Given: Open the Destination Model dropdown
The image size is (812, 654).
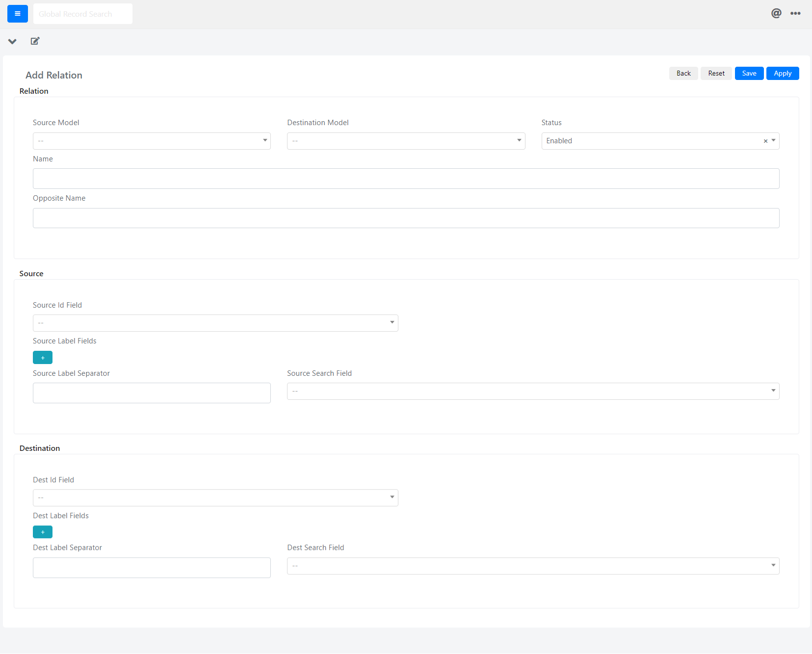Looking at the screenshot, I should point(406,141).
